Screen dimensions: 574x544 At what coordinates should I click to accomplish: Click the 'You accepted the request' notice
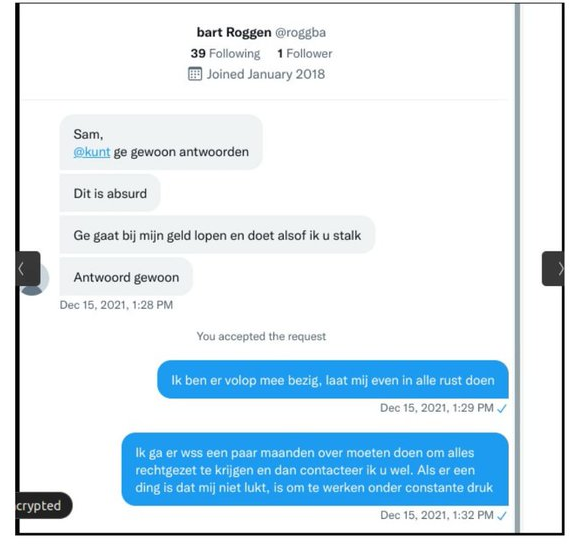[261, 336]
